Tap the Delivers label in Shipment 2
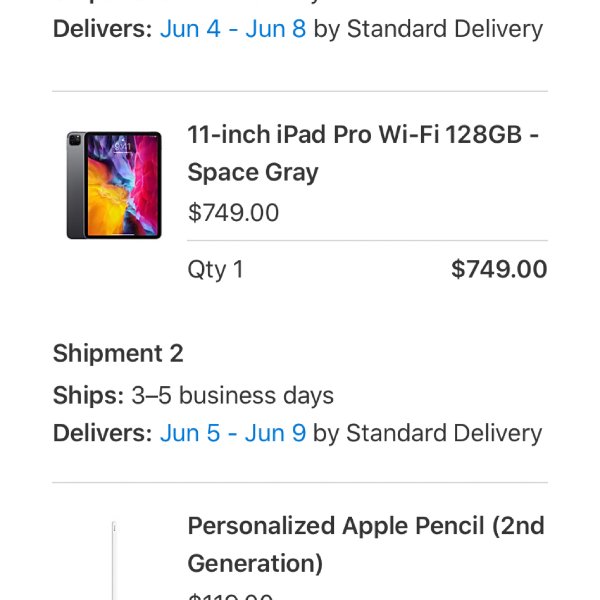This screenshot has width=600, height=600. tap(103, 433)
